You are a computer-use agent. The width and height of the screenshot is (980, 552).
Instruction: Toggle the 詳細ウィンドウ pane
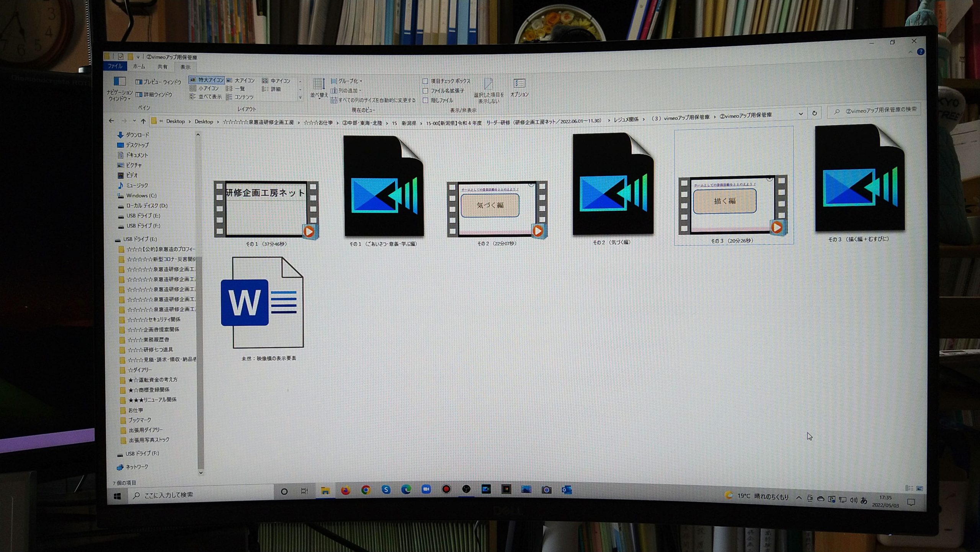pyautogui.click(x=154, y=94)
